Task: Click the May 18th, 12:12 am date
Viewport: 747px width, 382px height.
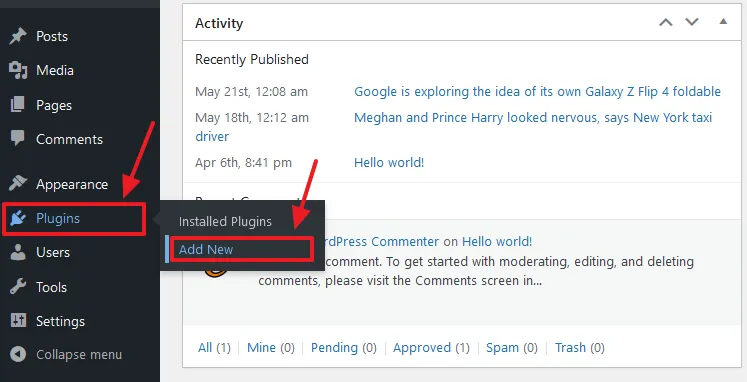Action: tap(252, 117)
